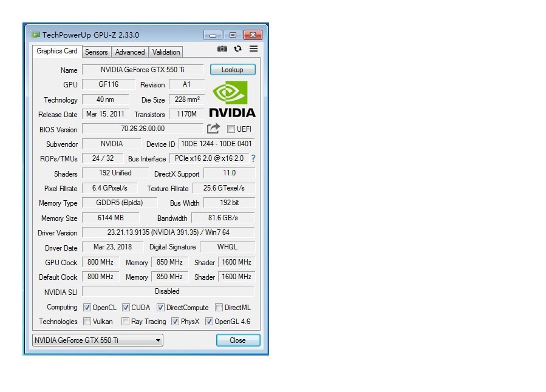This screenshot has width=546, height=392.
Task: Switch to the Sensors tab
Action: point(97,52)
